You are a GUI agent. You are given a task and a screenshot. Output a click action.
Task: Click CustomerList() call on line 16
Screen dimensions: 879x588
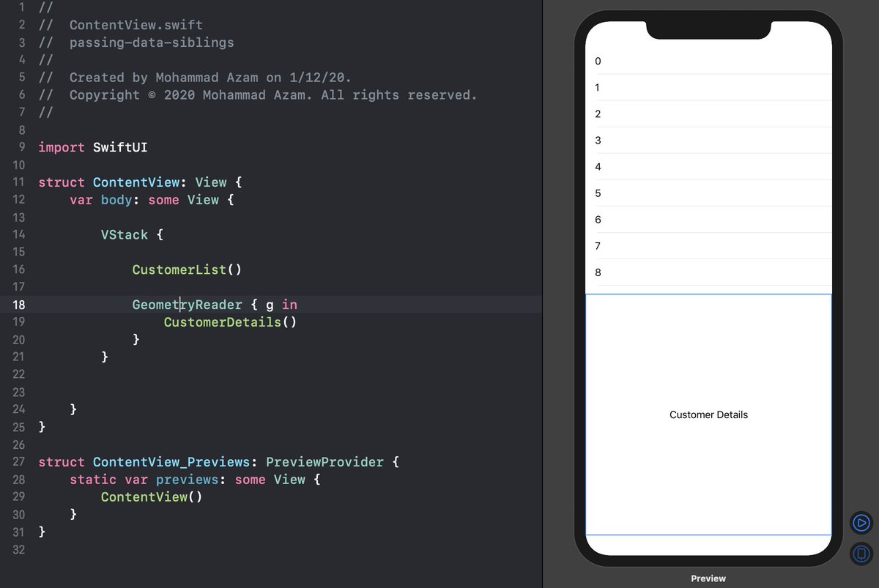pos(187,269)
